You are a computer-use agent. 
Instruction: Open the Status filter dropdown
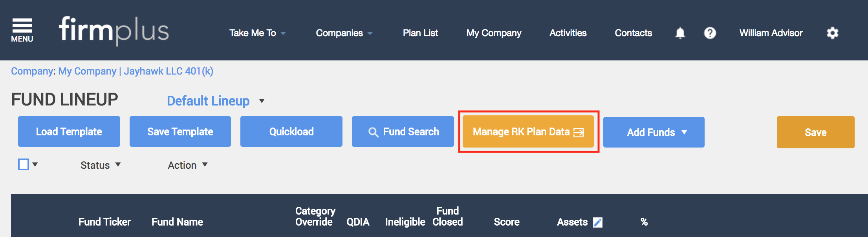point(101,165)
